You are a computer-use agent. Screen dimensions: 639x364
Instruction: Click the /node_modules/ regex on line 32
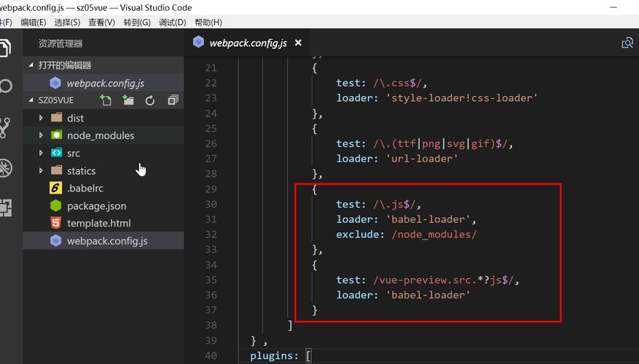[x=434, y=234]
